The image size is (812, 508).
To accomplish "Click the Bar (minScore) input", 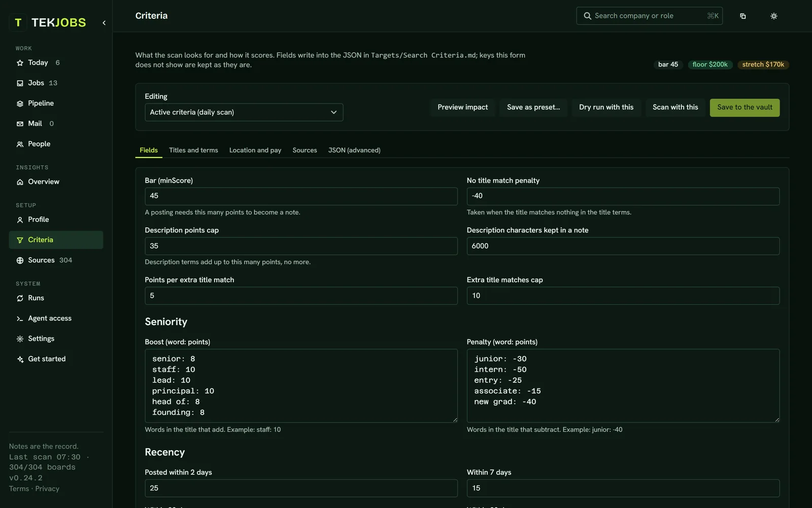I will [x=301, y=196].
